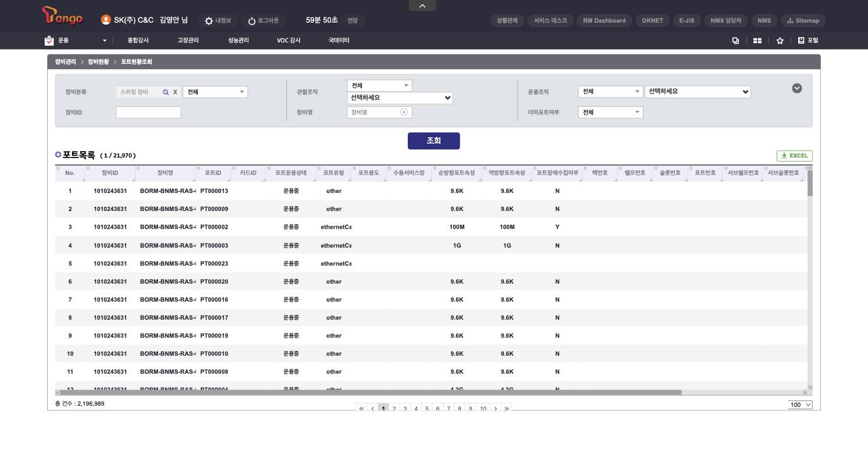Viewport: 868px width, 472px height.
Task: Click the 로그아웃 power icon
Action: point(252,21)
